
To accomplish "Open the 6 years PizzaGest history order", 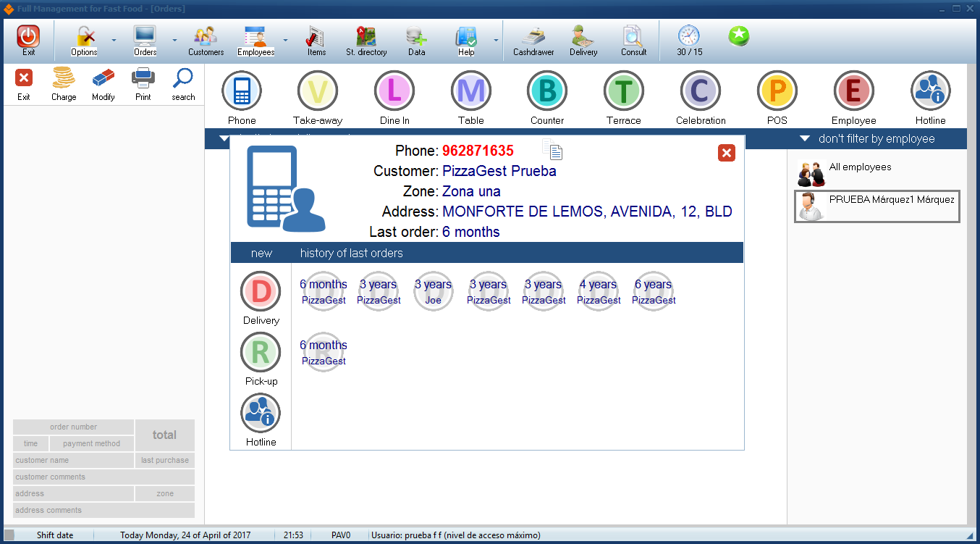I will 654,291.
